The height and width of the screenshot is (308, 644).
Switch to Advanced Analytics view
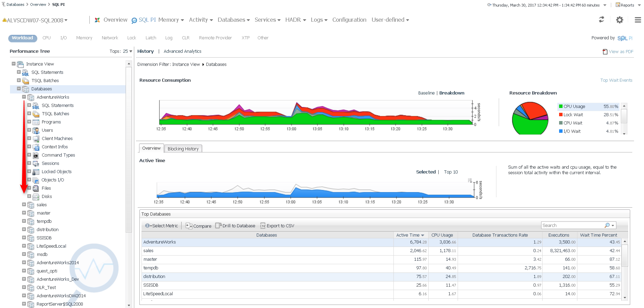(x=182, y=51)
